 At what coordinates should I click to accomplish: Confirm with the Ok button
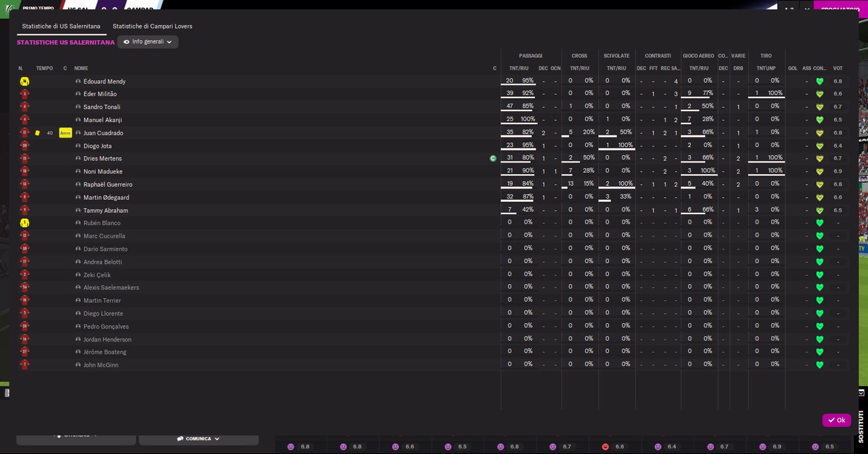click(837, 420)
